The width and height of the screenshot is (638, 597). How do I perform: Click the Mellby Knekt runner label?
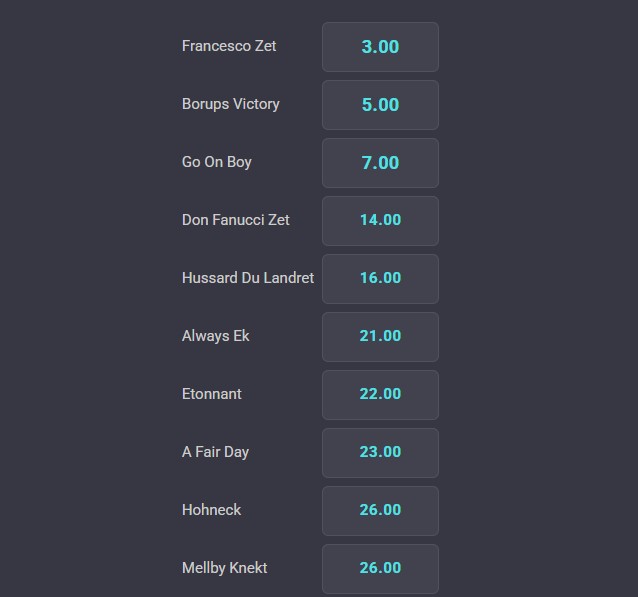[x=225, y=568]
